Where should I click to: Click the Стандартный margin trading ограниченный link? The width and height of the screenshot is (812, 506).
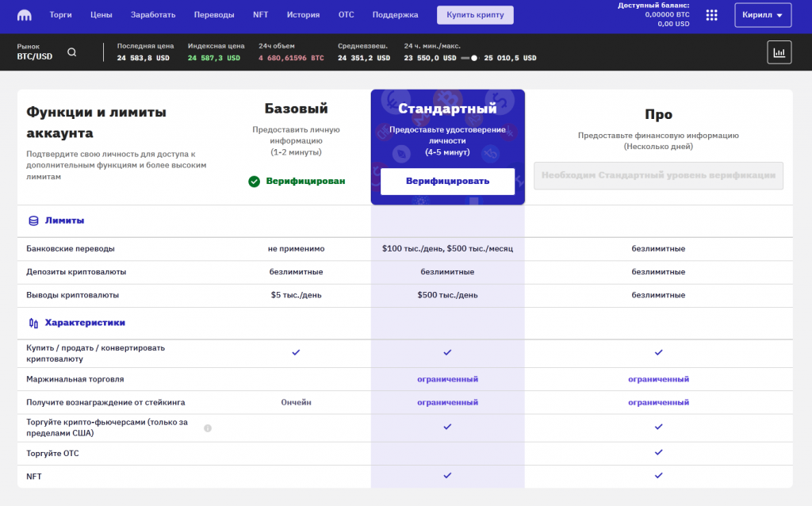447,379
